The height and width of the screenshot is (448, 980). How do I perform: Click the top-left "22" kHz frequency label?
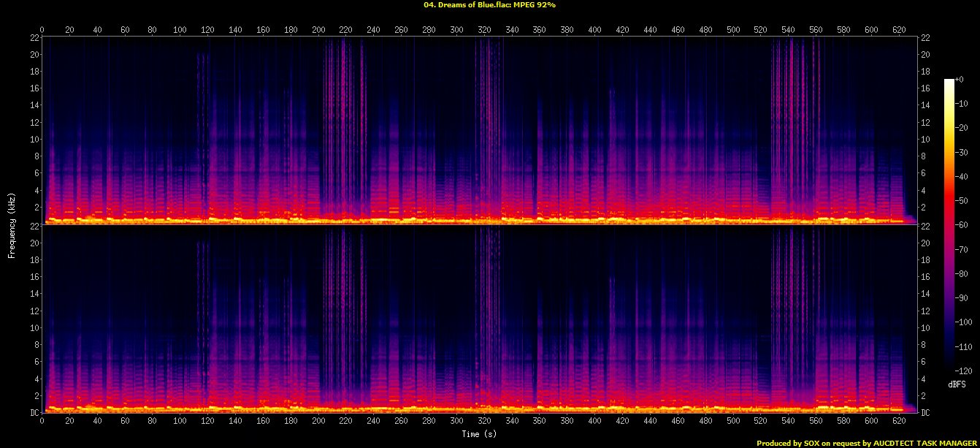coord(34,37)
